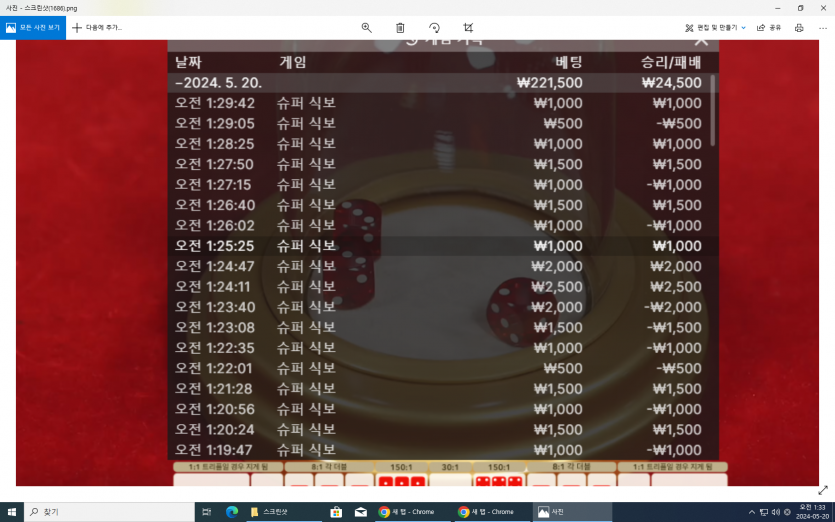This screenshot has width=835, height=522.
Task: Select the 오전 1:20:56 history row
Action: click(x=443, y=409)
